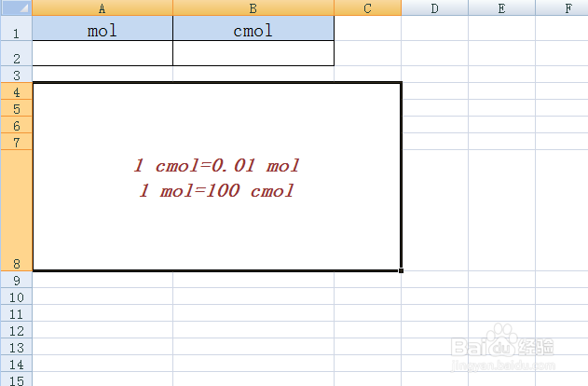Select row 1 header
The height and width of the screenshot is (386, 588).
tap(16, 28)
